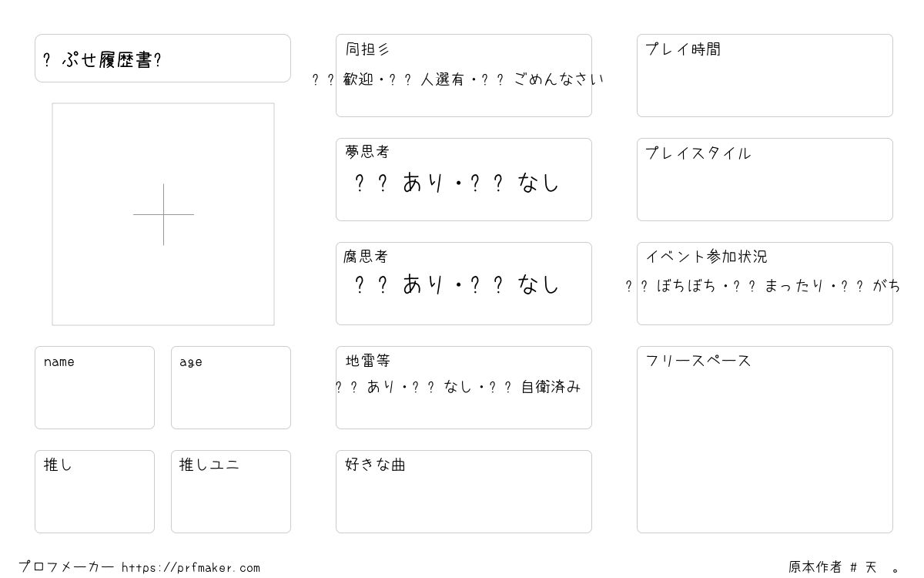Open the prfmaker.com link in the footer

coord(191,568)
